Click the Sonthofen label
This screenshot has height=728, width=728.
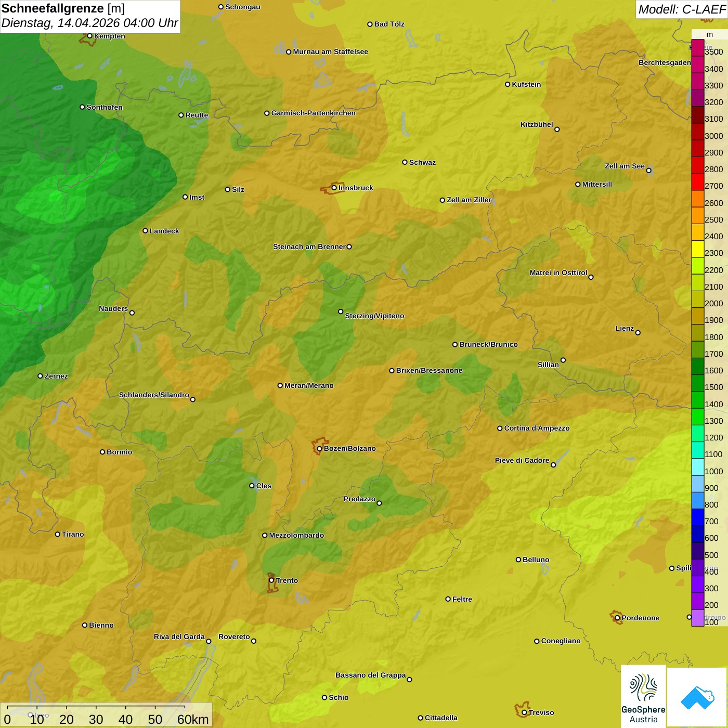[x=105, y=107]
